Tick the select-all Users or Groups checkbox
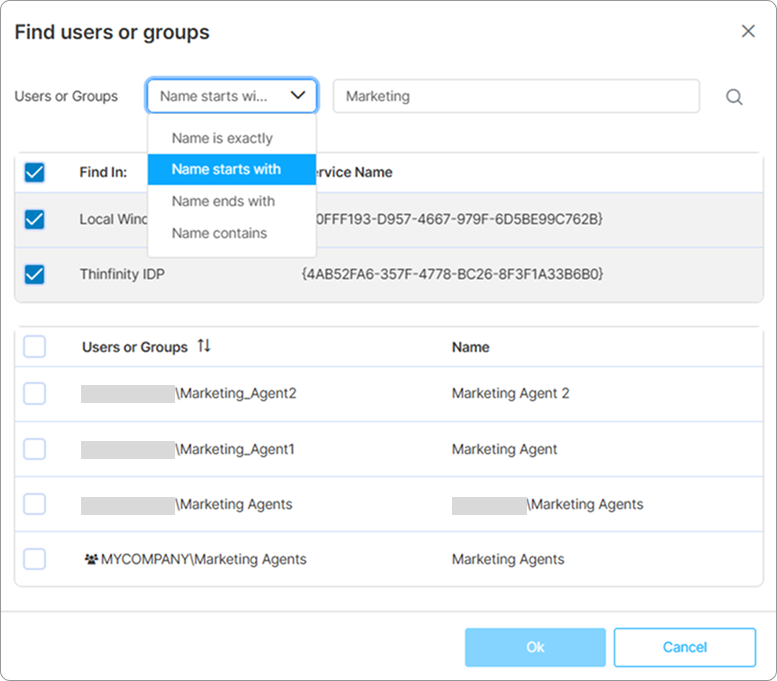The image size is (777, 681). (34, 346)
